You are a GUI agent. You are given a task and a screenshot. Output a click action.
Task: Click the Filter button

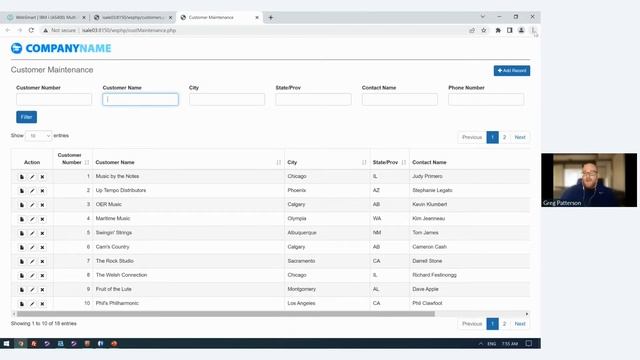pos(27,117)
